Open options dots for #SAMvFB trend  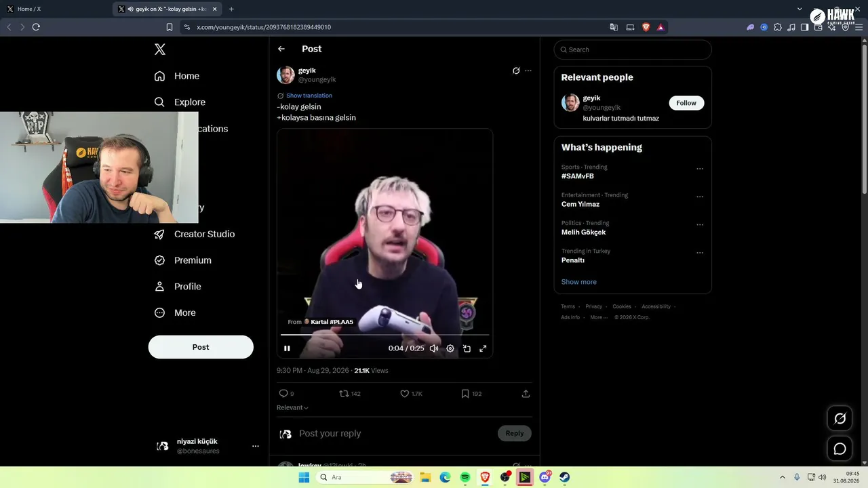[700, 169]
